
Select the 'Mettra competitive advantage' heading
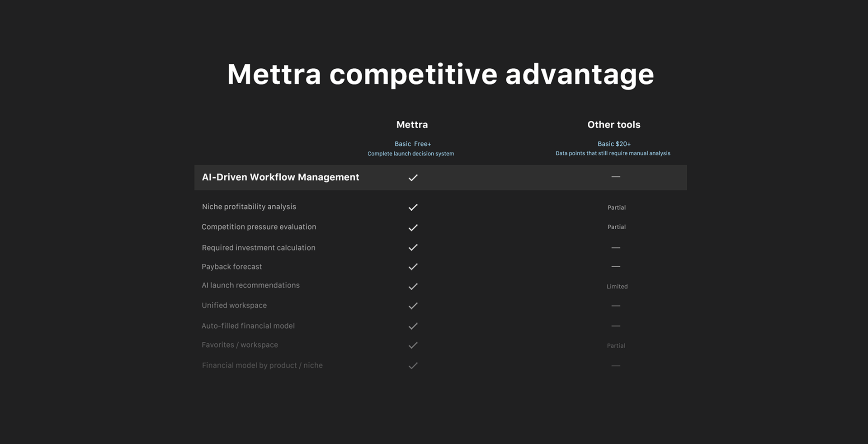(440, 75)
